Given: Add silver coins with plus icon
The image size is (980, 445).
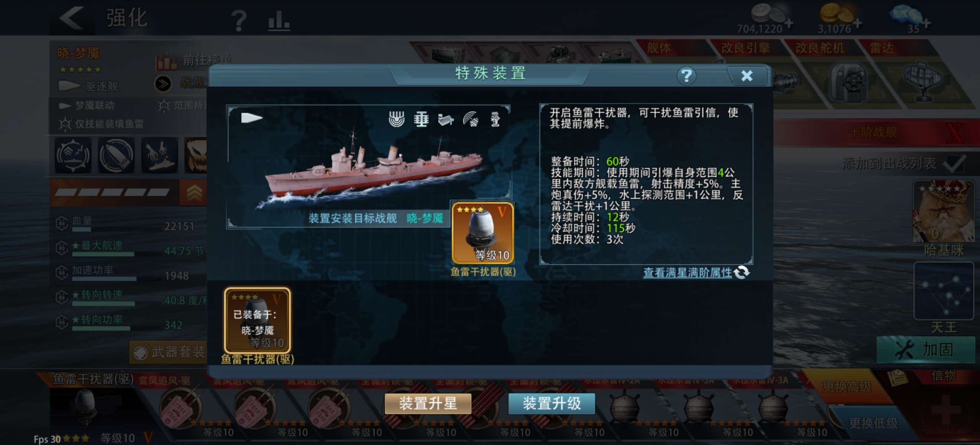Looking at the screenshot, I should [x=789, y=24].
